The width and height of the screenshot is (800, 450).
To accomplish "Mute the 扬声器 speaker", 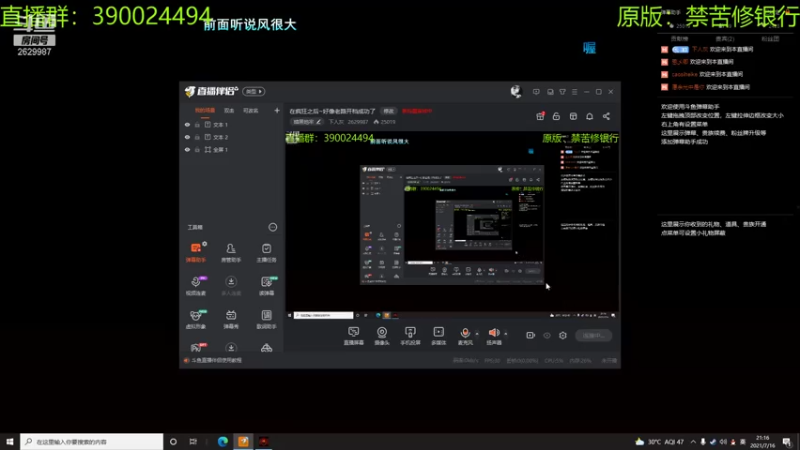I will pyautogui.click(x=494, y=336).
